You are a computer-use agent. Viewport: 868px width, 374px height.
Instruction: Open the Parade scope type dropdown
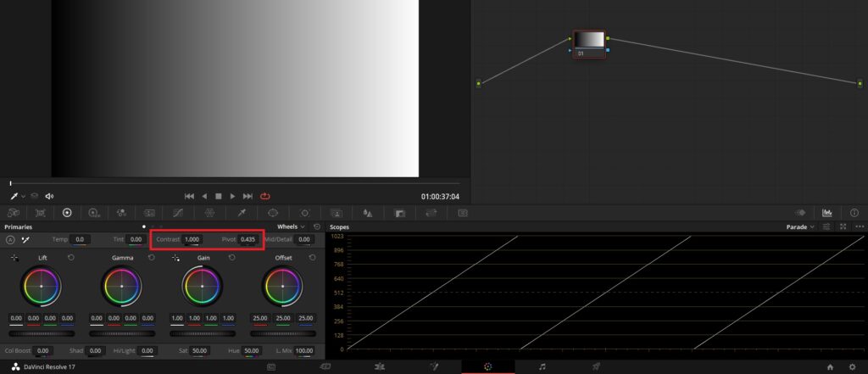tap(800, 226)
